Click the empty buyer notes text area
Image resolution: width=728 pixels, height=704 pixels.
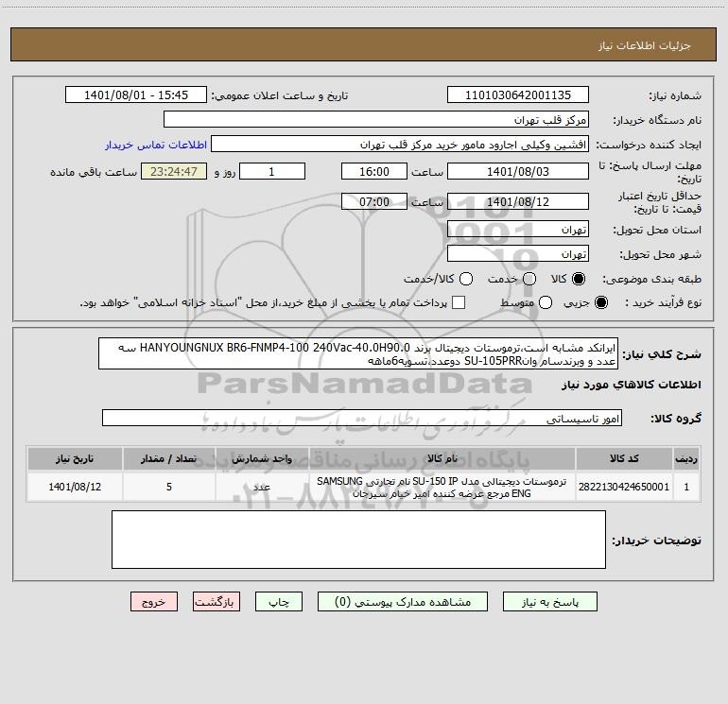coord(358,540)
